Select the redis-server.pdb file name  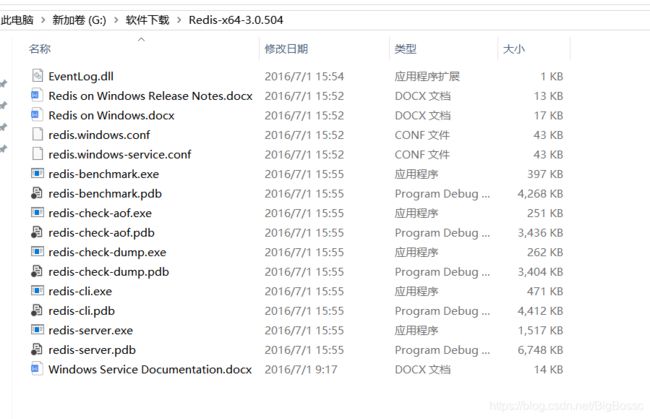tap(92, 350)
